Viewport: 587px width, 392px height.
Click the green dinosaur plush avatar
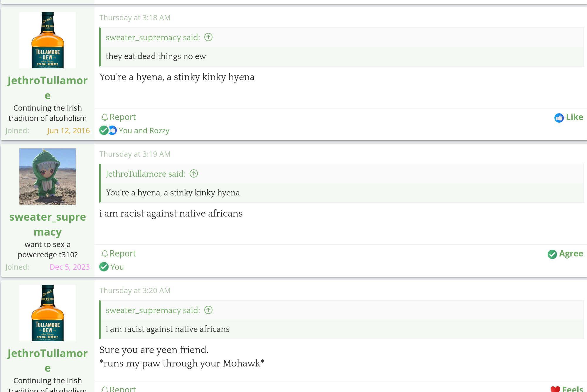pos(48,177)
